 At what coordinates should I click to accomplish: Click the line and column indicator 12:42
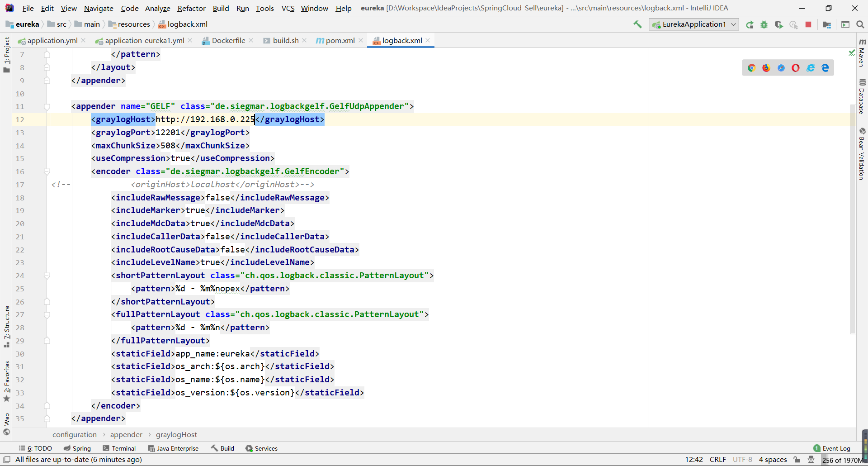(x=694, y=460)
